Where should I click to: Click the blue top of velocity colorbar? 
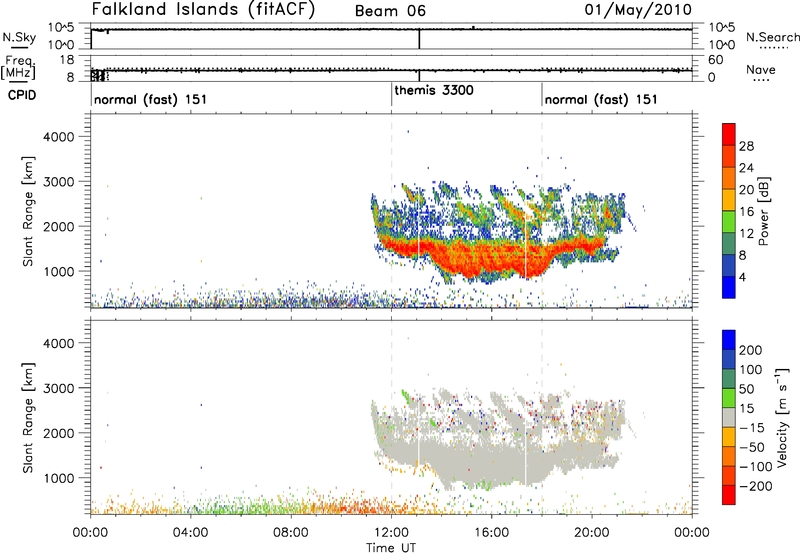coord(729,340)
